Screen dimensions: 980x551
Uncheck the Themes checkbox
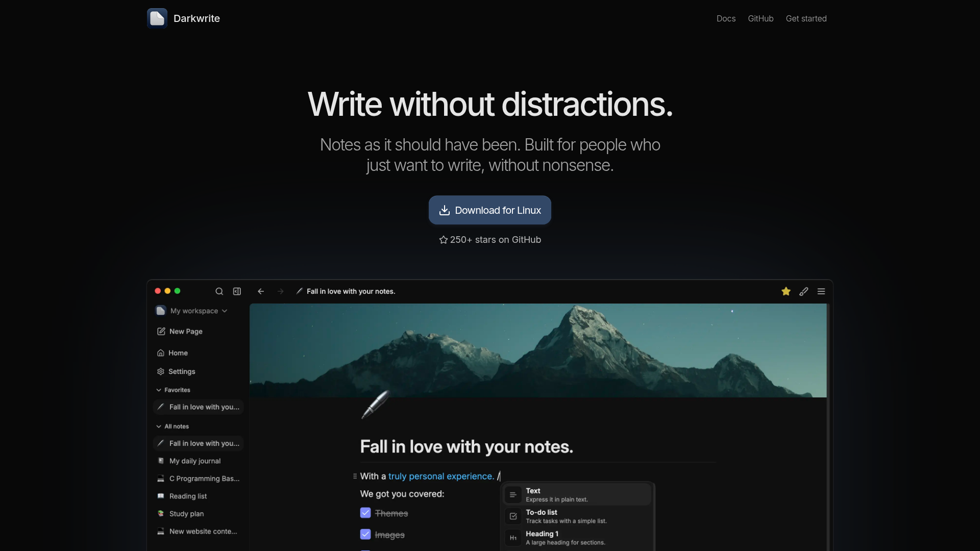coord(365,513)
